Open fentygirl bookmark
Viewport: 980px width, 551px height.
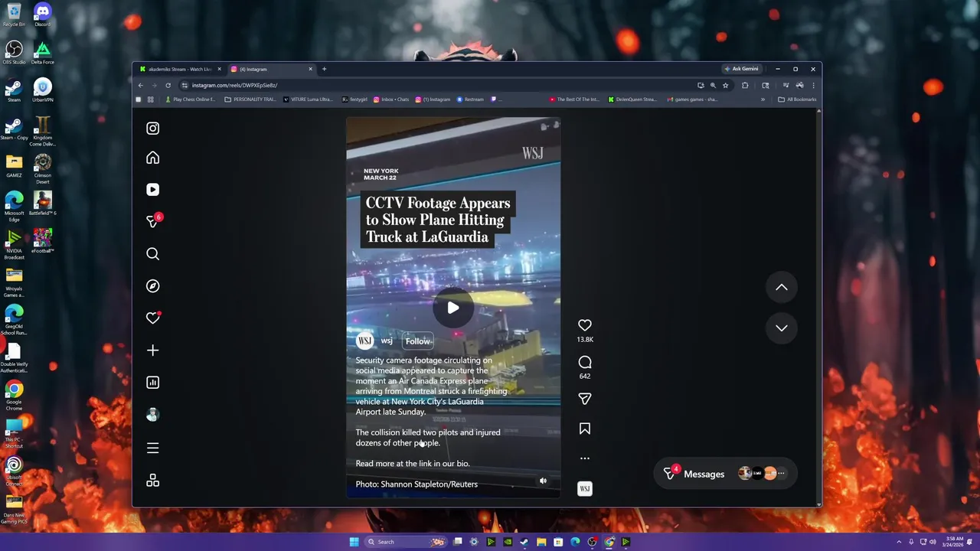pos(354,99)
